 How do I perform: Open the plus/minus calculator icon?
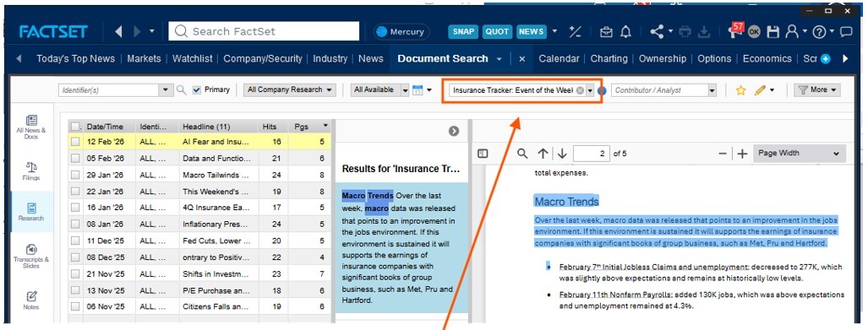coord(576,31)
